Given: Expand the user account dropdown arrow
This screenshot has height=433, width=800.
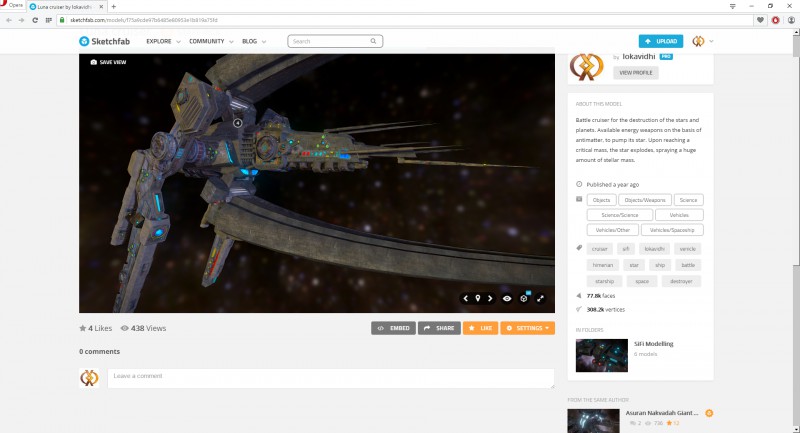Looking at the screenshot, I should 711,41.
